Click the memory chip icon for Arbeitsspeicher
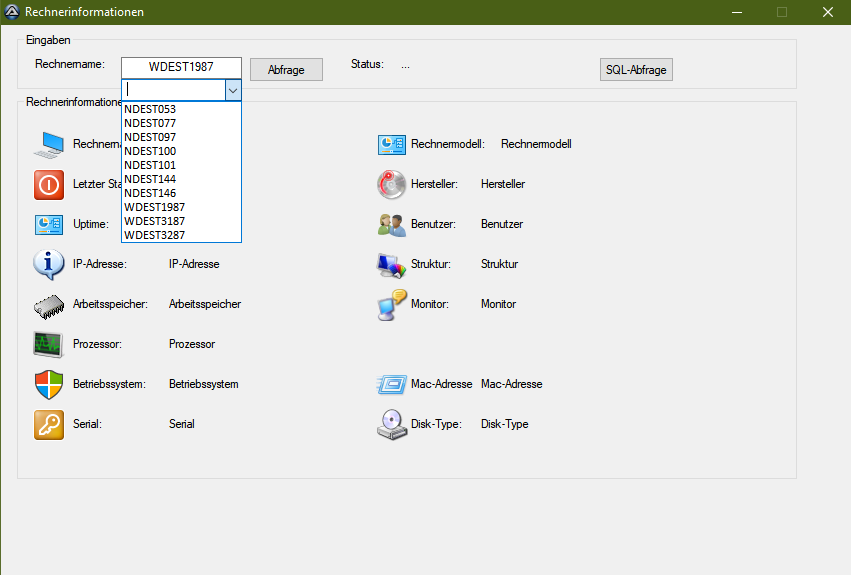Screen dimensions: 851x575 click(48, 304)
